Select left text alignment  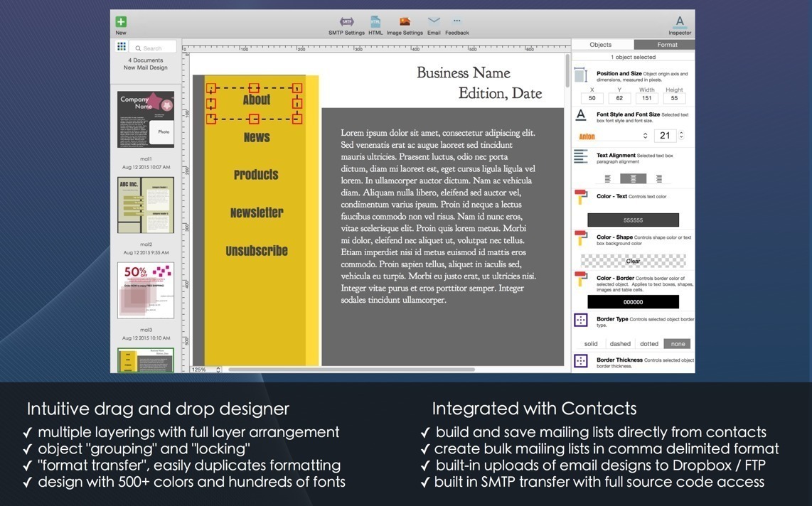607,179
